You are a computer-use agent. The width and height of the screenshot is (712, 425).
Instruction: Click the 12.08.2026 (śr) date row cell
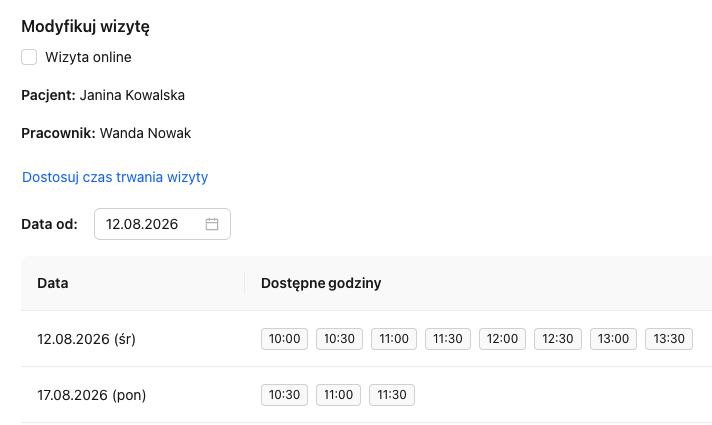[86, 339]
